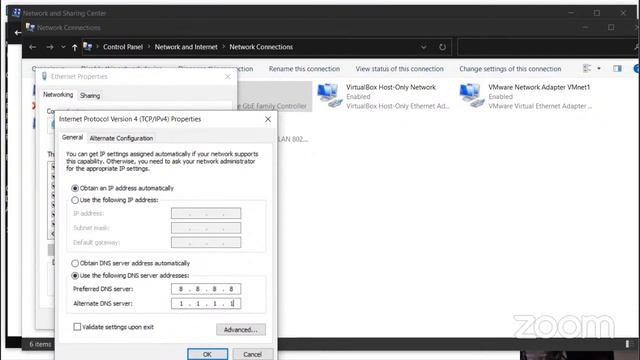Image resolution: width=640 pixels, height=360 pixels.
Task: Click the Alternate DNS server field
Action: (x=206, y=304)
